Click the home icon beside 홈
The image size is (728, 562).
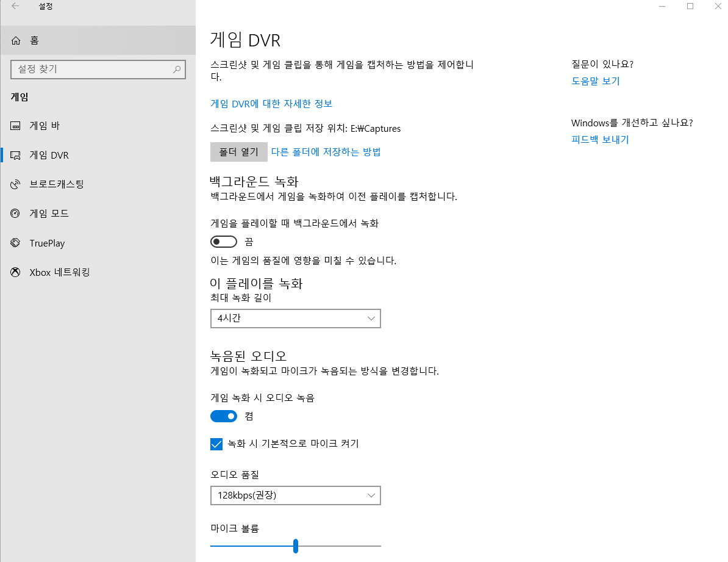coord(16,40)
